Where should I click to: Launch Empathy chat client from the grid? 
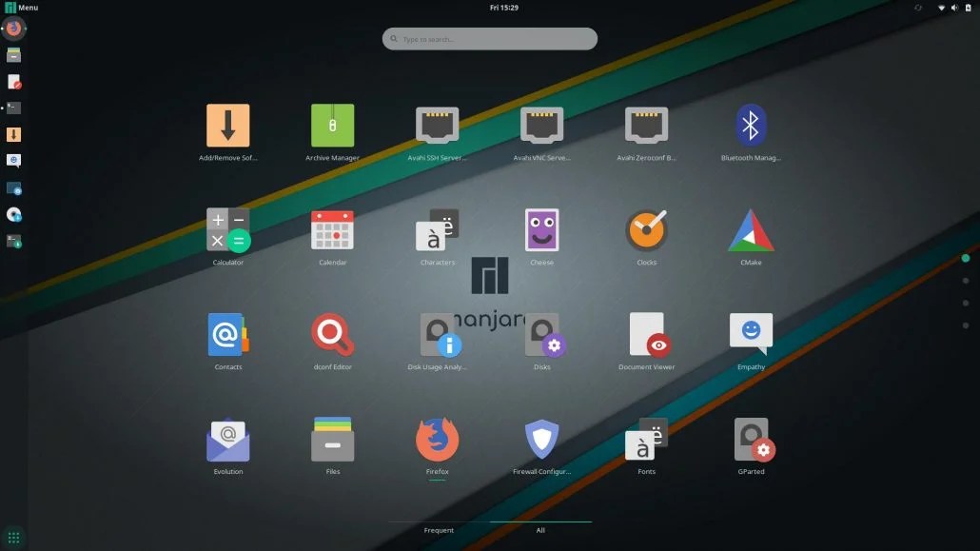[x=751, y=341]
